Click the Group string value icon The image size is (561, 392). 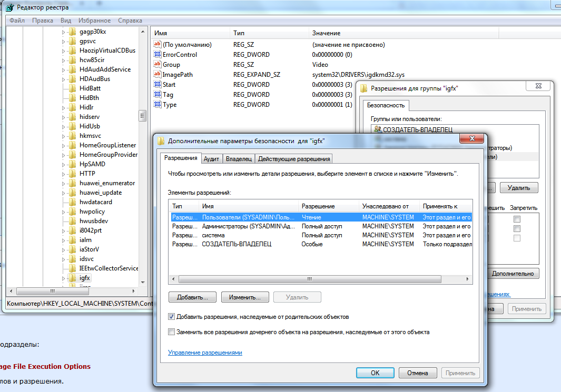tap(158, 64)
